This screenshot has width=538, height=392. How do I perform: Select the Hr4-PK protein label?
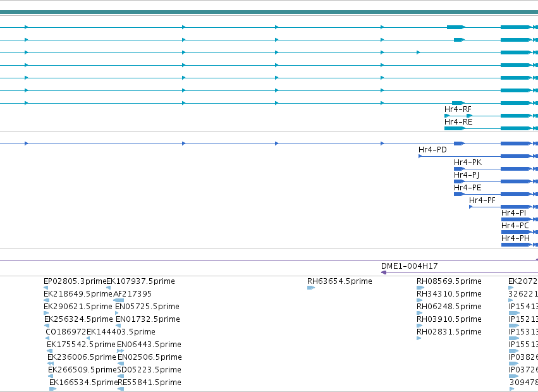(468, 162)
